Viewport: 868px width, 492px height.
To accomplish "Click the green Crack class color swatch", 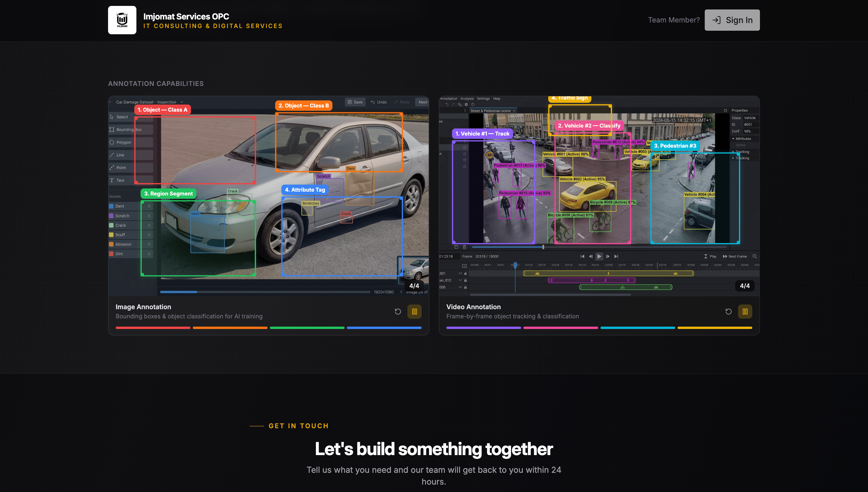I will [x=111, y=225].
